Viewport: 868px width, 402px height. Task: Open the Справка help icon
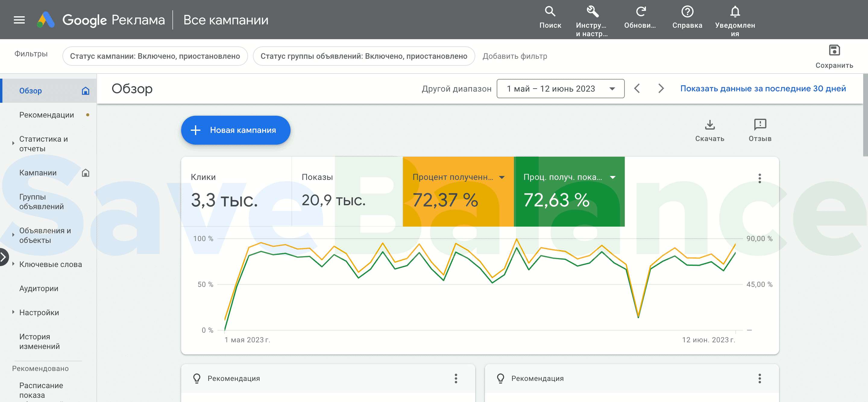tap(687, 18)
